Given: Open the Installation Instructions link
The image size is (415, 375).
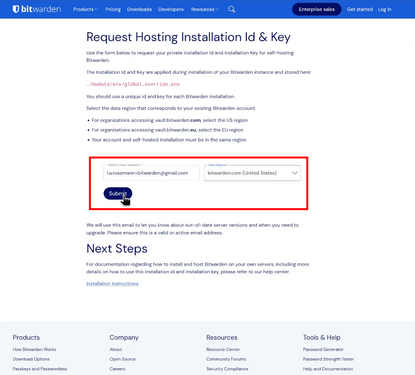Looking at the screenshot, I should (112, 284).
